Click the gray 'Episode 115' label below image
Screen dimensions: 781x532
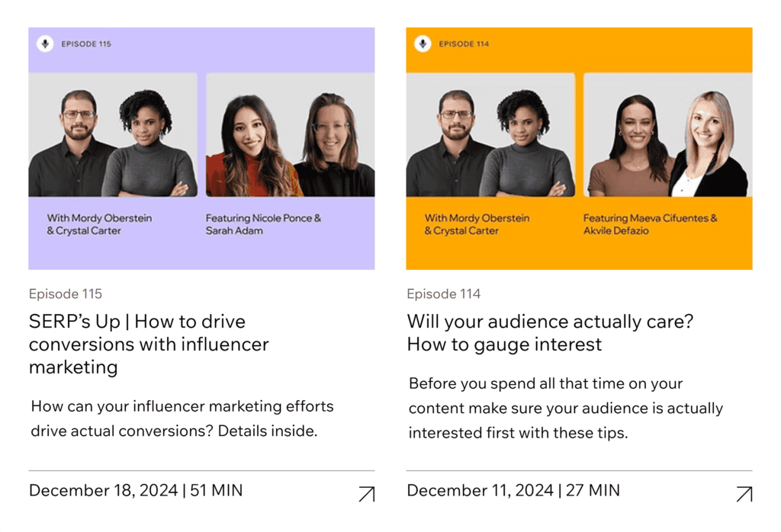pos(66,294)
